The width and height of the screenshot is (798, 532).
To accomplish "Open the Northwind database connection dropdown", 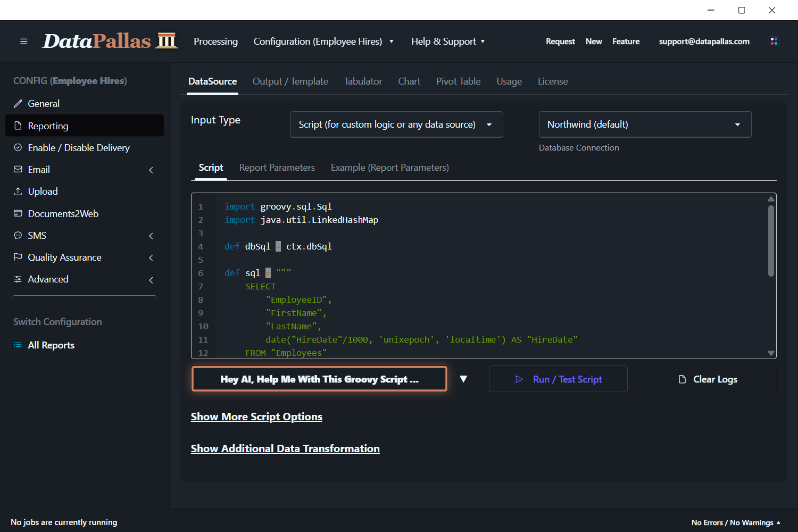I will pos(645,124).
